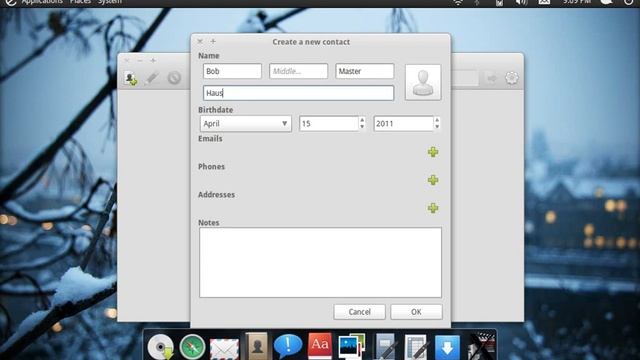Launch the blue chat bubble app in the dock
This screenshot has width=640, height=360.
coord(288,346)
